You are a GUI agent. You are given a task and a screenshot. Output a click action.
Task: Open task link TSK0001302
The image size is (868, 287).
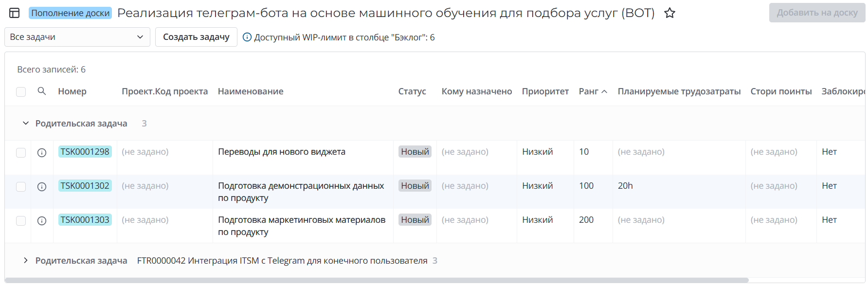[85, 186]
